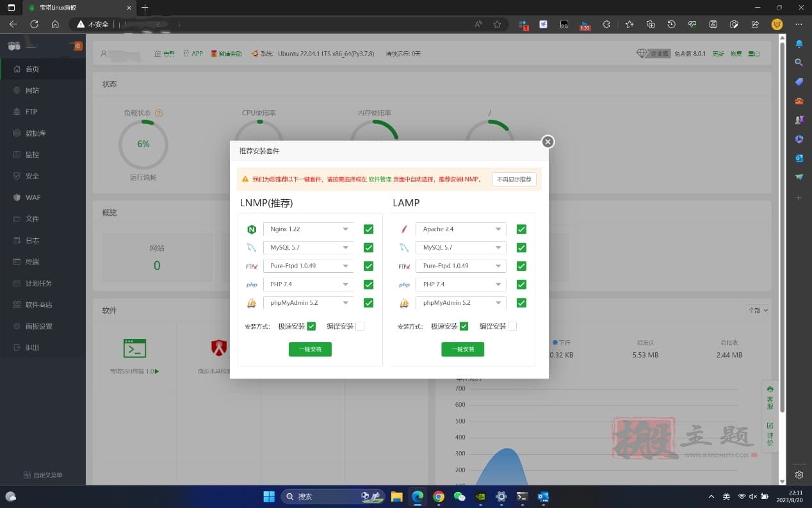Open Apache 2.4 version dropdown
This screenshot has height=508, width=812.
[x=460, y=229]
